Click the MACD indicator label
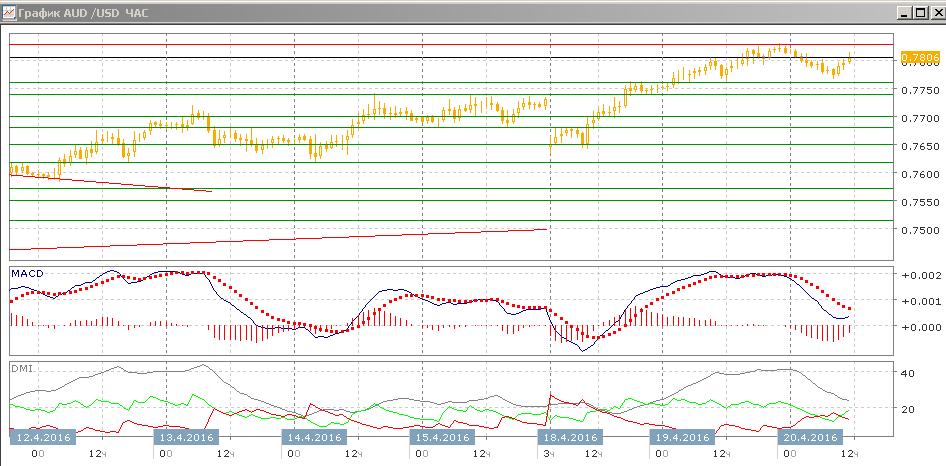This screenshot has width=946, height=466. click(x=28, y=274)
